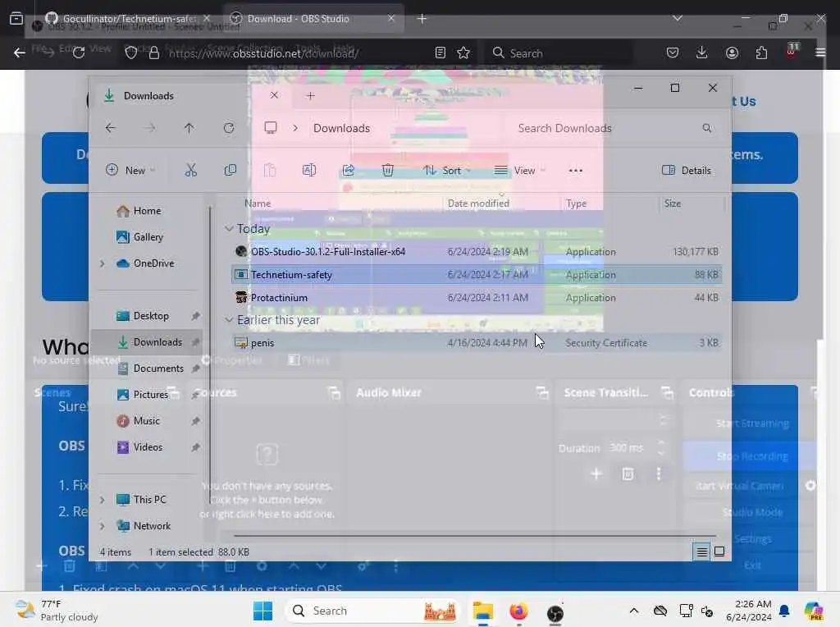The height and width of the screenshot is (627, 840).
Task: Toggle the Details pane button
Action: coord(687,171)
